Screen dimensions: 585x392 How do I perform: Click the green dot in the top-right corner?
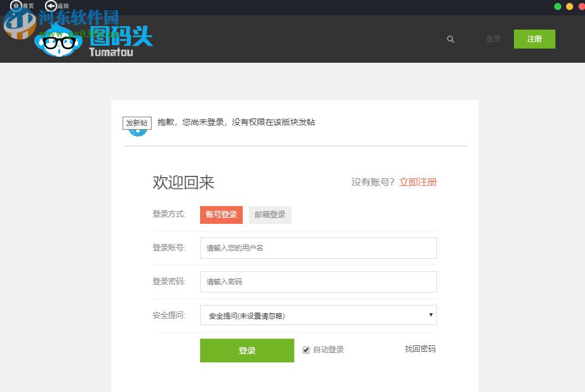click(557, 7)
